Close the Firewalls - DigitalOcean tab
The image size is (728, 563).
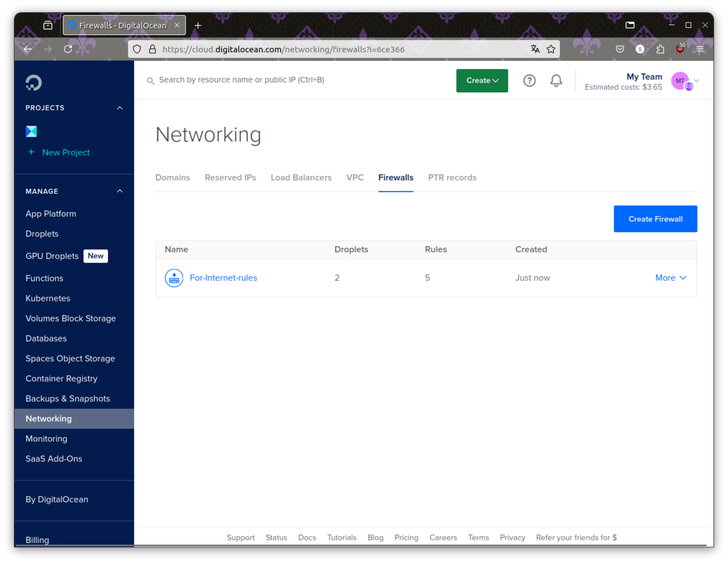(x=177, y=25)
